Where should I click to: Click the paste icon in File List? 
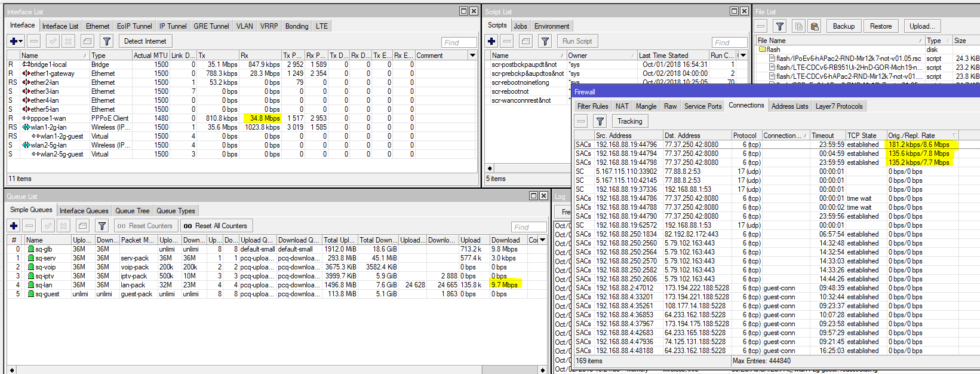pos(814,26)
